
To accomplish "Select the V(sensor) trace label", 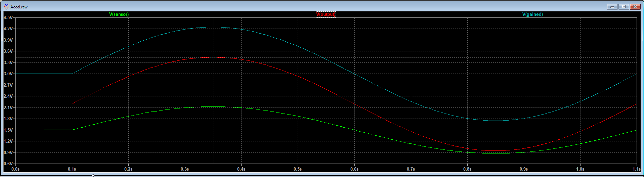I will [x=119, y=14].
